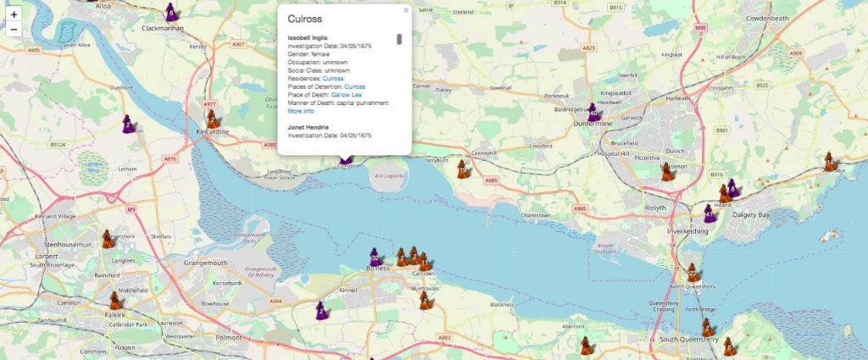Click the orange witch marker at North Queensferry
This screenshot has width=868, height=360.
692,273
